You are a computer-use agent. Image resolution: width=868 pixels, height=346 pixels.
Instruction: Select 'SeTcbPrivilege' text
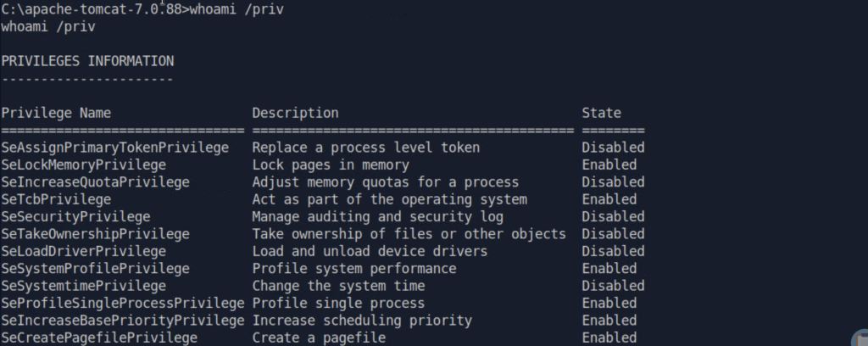pos(56,199)
